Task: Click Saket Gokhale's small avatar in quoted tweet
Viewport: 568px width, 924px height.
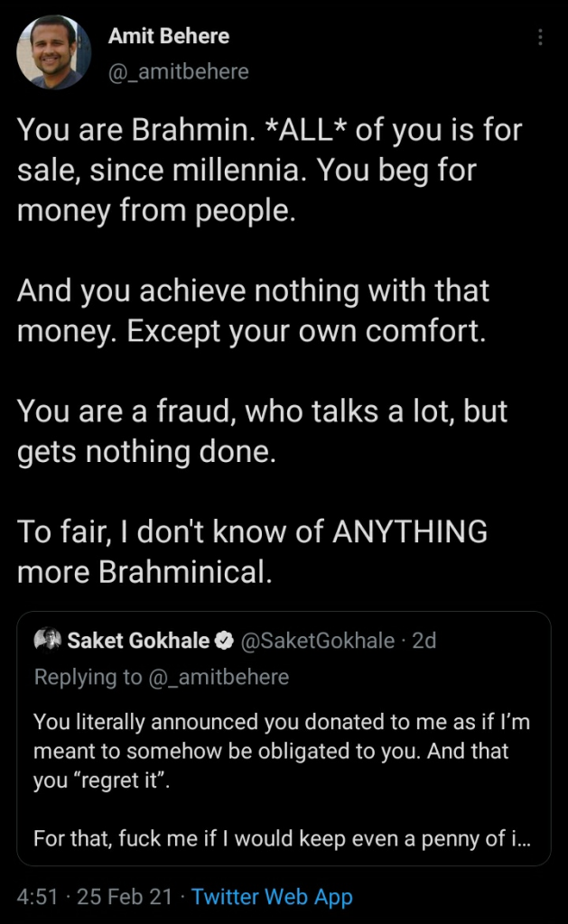Action: 46,641
